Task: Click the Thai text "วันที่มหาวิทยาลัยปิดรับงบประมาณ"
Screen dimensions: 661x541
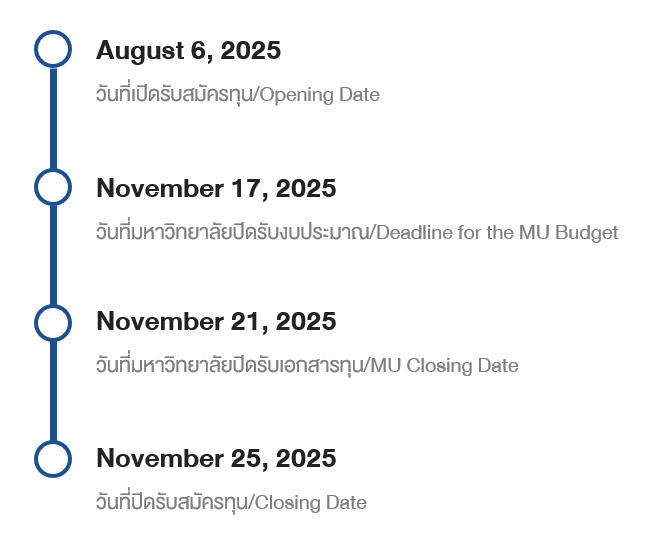Action: click(x=232, y=233)
